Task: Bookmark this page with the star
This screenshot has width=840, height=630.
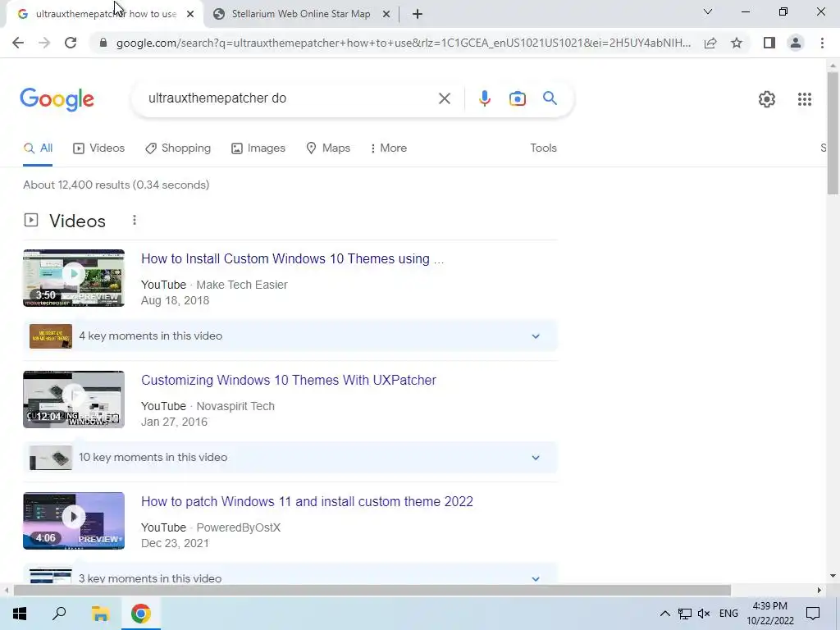Action: [x=737, y=43]
